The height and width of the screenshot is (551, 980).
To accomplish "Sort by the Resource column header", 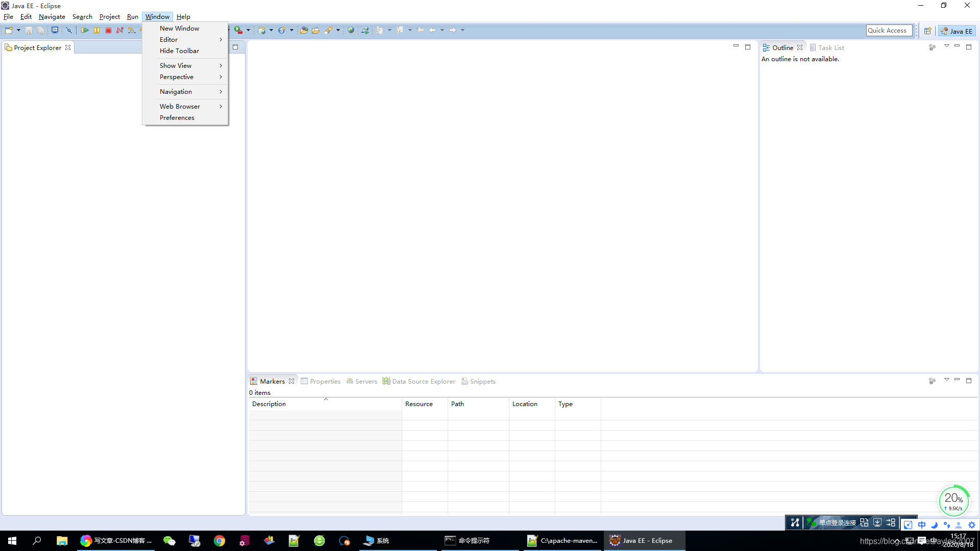I will (x=425, y=404).
